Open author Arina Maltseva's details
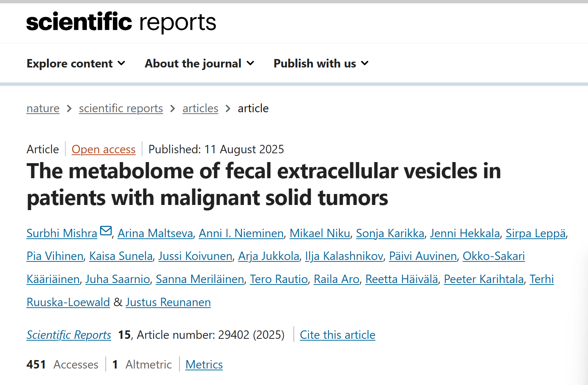 click(x=155, y=234)
